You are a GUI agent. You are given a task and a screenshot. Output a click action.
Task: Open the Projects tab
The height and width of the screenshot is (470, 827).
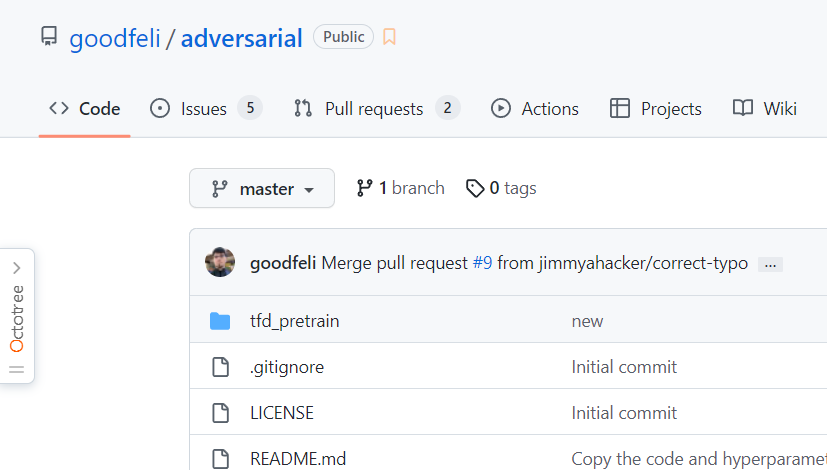point(656,109)
